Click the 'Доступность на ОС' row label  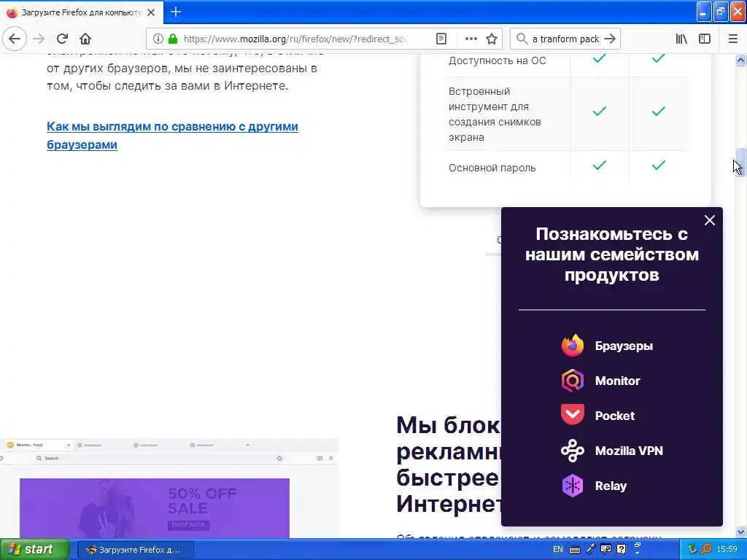[498, 61]
